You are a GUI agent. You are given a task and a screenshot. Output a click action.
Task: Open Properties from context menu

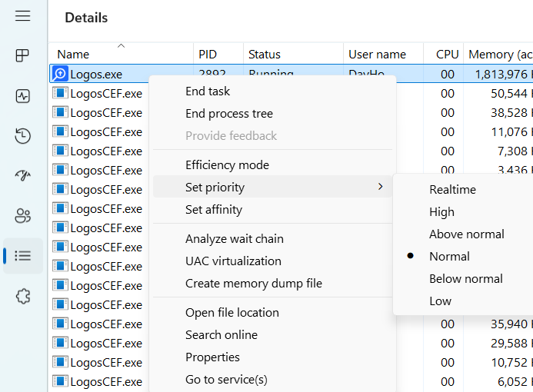tap(212, 357)
